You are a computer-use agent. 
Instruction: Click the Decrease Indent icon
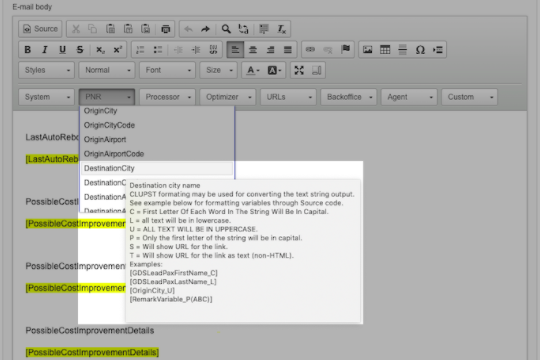click(x=178, y=50)
